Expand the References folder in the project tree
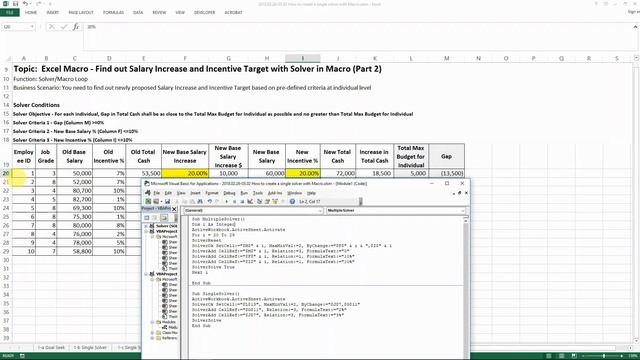This screenshot has width=640, height=360. [x=152, y=338]
